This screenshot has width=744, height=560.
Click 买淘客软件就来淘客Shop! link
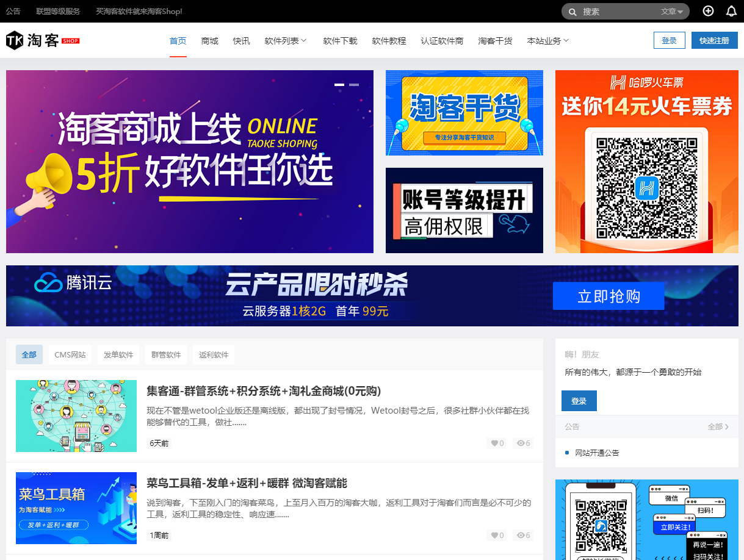click(139, 11)
